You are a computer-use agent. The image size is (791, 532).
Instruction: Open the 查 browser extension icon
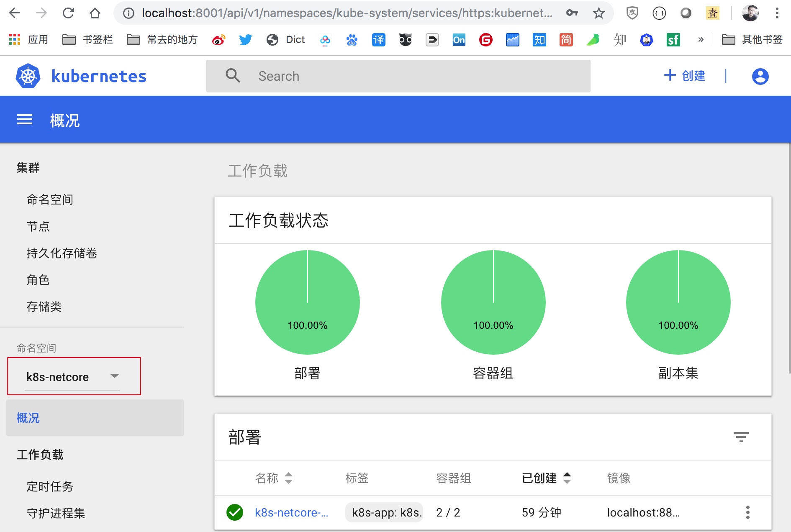pos(712,13)
